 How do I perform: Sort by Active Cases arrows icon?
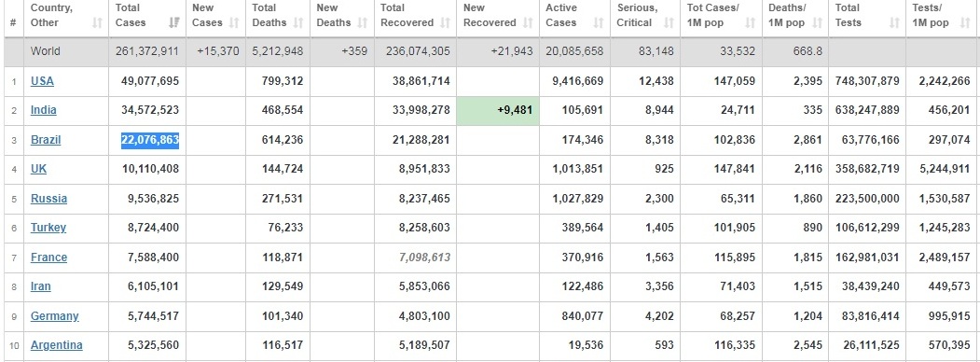(599, 23)
